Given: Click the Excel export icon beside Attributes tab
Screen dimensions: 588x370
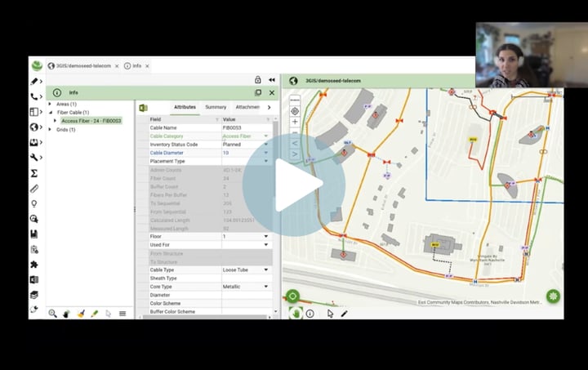Looking at the screenshot, I should pos(143,108).
